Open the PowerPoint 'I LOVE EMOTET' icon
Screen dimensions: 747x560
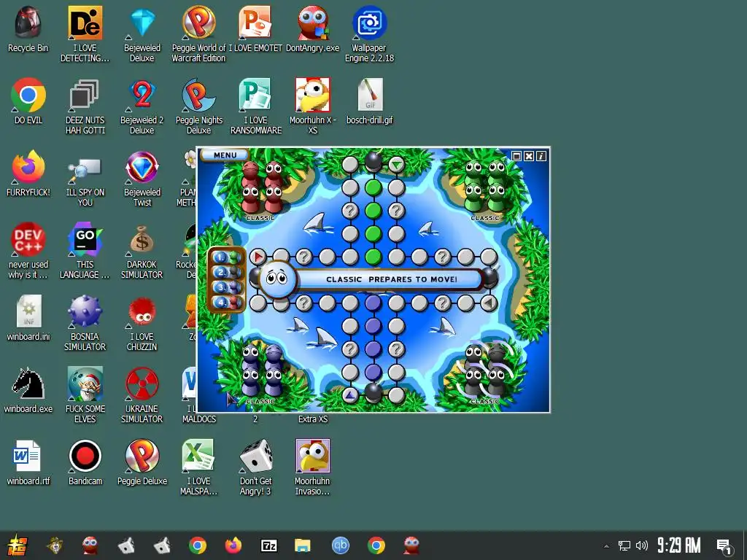[x=255, y=28]
